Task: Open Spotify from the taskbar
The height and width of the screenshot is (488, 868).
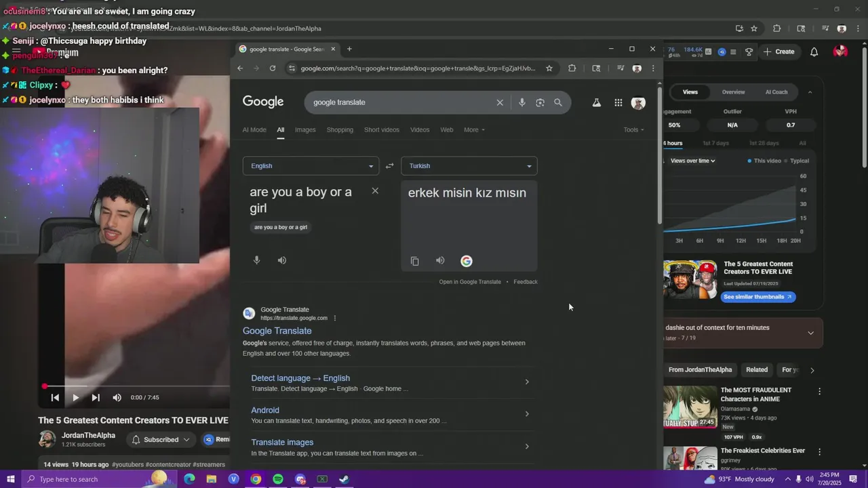Action: click(x=278, y=479)
